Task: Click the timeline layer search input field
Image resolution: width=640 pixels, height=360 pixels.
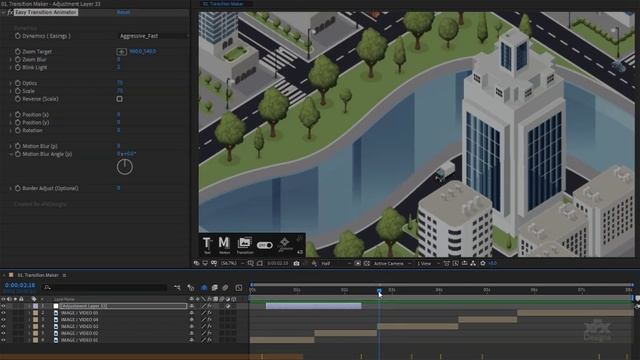Action: pyautogui.click(x=104, y=288)
